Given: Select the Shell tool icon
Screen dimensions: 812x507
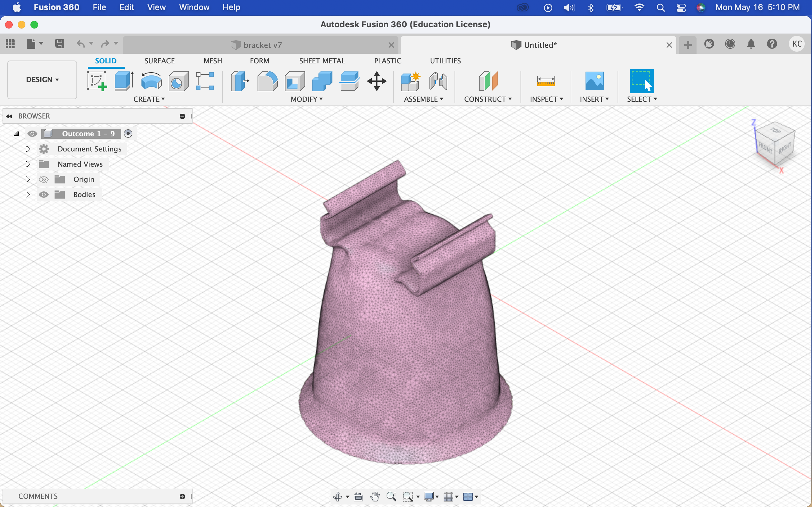Looking at the screenshot, I should pos(294,81).
